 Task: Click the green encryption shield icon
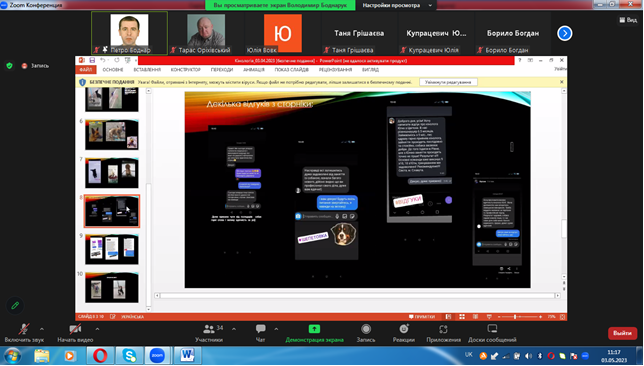(9, 66)
